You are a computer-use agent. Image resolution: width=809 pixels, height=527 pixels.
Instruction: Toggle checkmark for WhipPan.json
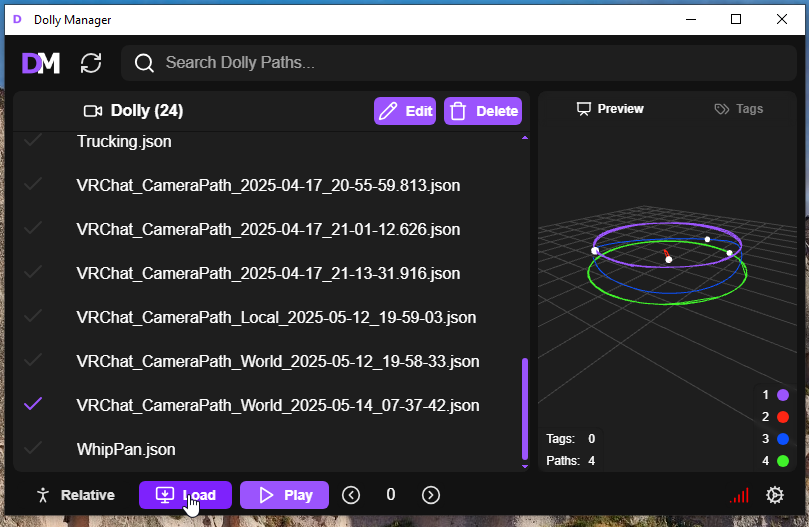pos(33,449)
